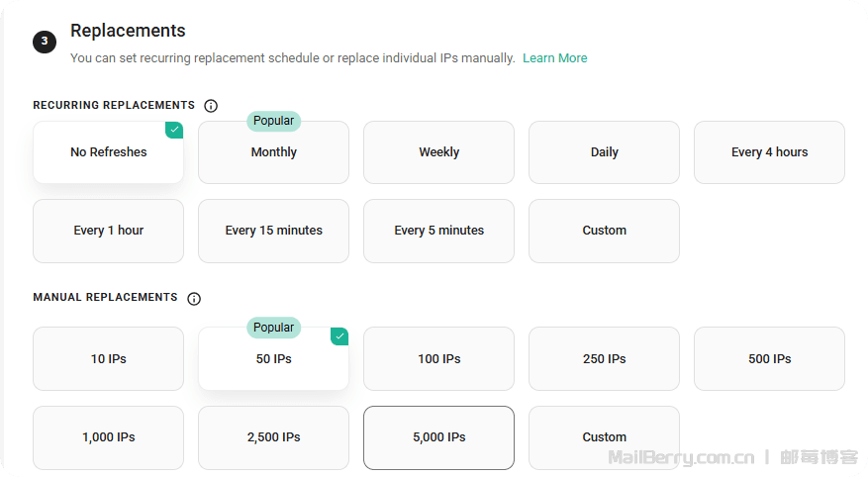Click info icon beside Recurring Replacements

pyautogui.click(x=211, y=106)
